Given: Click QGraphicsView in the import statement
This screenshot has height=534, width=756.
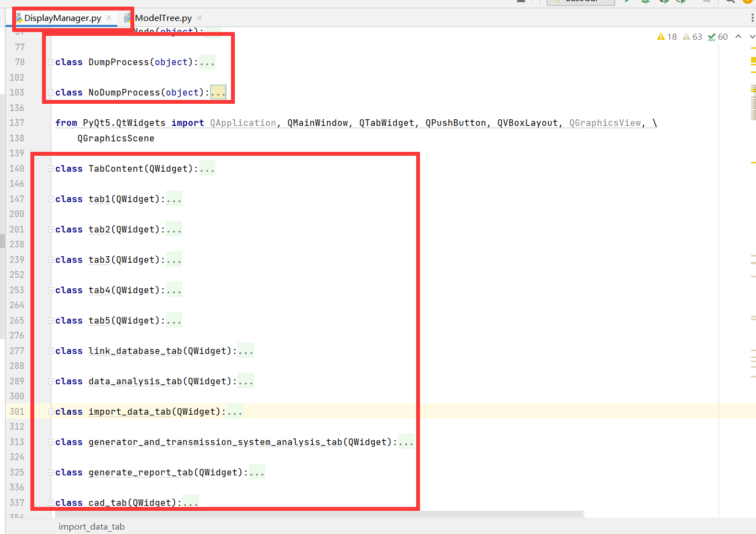Looking at the screenshot, I should [x=605, y=123].
